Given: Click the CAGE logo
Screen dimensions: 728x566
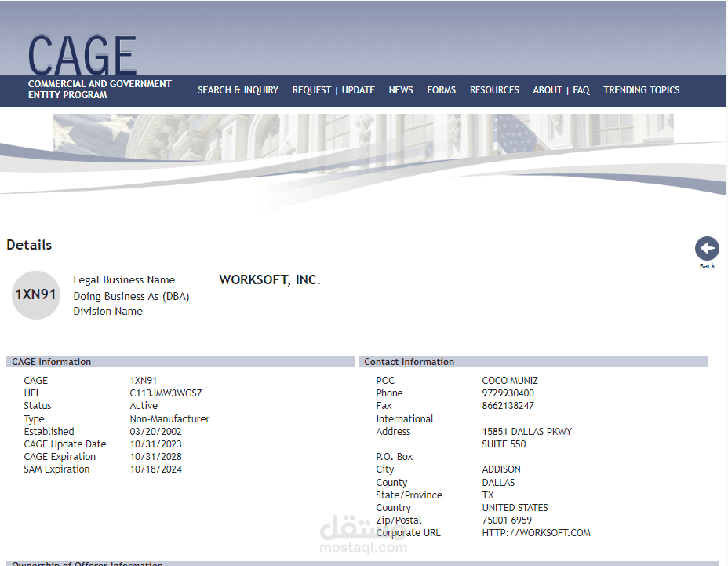Looking at the screenshot, I should click(x=82, y=55).
